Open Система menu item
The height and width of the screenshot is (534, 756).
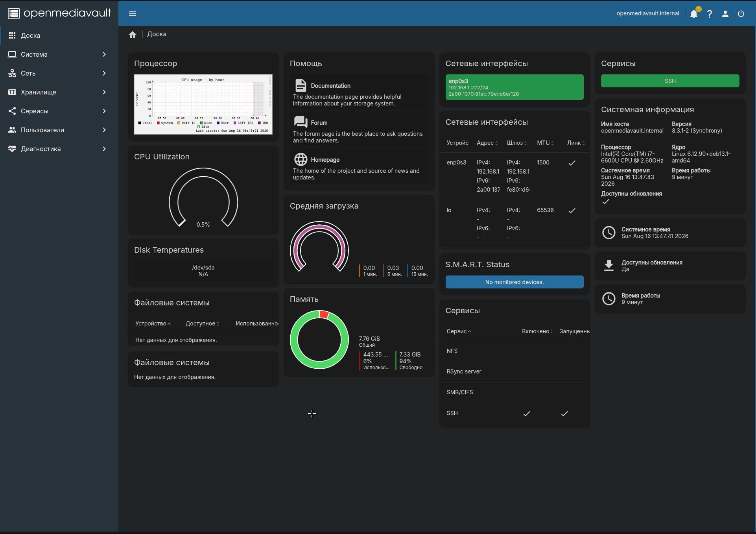pyautogui.click(x=59, y=54)
